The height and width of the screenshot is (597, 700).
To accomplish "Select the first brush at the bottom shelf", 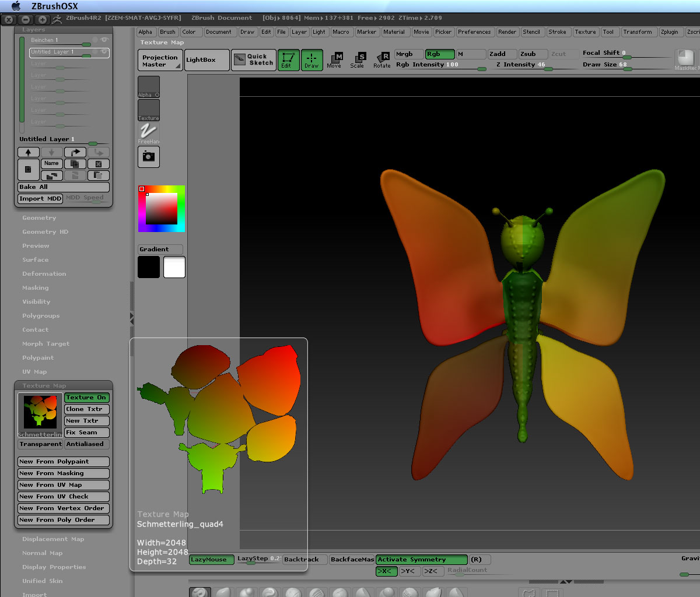I will 200,592.
